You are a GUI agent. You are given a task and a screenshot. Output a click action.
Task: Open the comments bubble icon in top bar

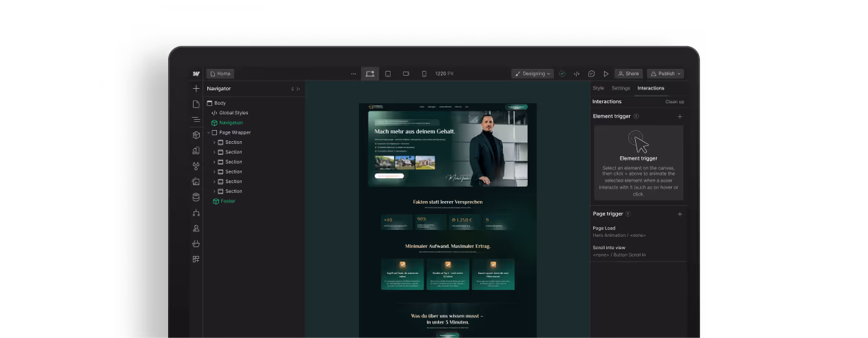tap(591, 74)
